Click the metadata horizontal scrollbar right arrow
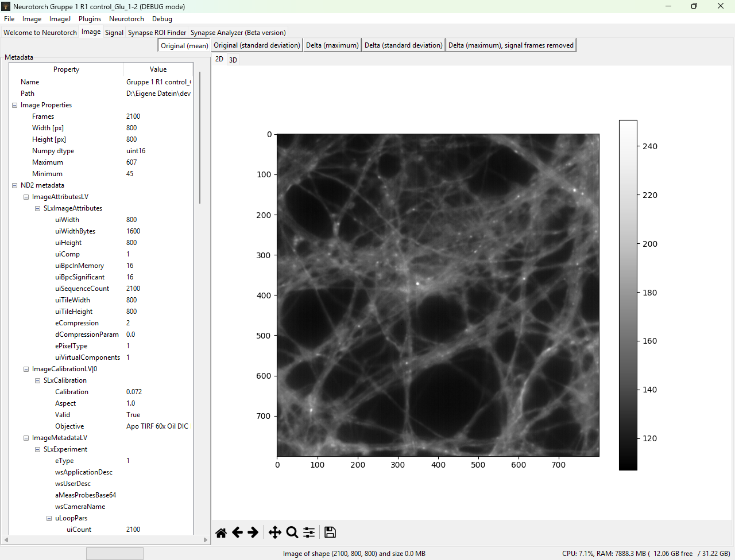The width and height of the screenshot is (735, 560). click(x=206, y=540)
